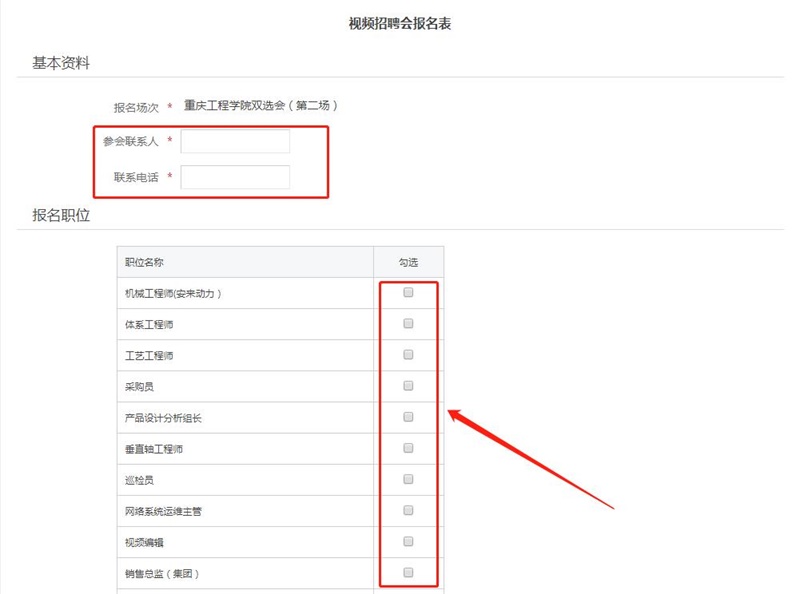Click the 报名职位 section heading
Image resolution: width=800 pixels, height=594 pixels.
[x=62, y=215]
